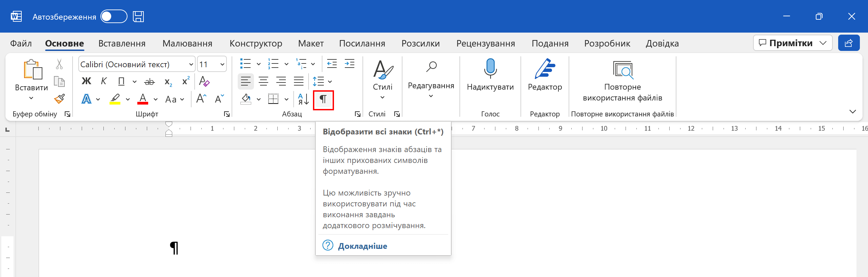Toggle underline П formatting
Screen dimensions: 868x277
(x=121, y=81)
